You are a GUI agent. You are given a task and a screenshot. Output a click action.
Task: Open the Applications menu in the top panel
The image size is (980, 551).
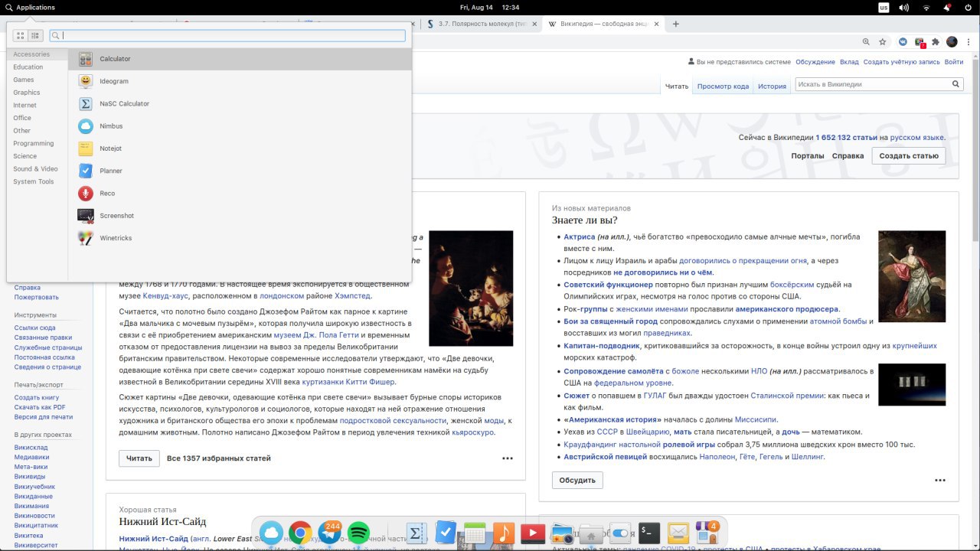30,7
